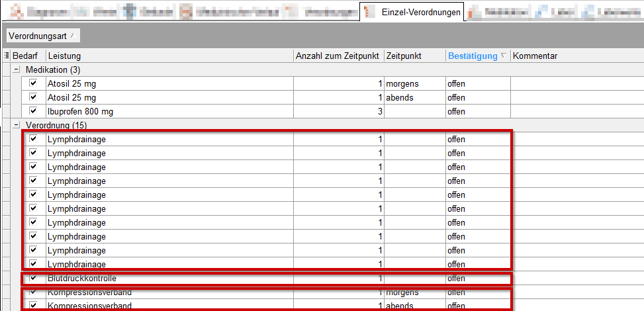The height and width of the screenshot is (311, 644).
Task: Uncheck Bedarf for Kompressionsverband abends
Action: tap(33, 306)
